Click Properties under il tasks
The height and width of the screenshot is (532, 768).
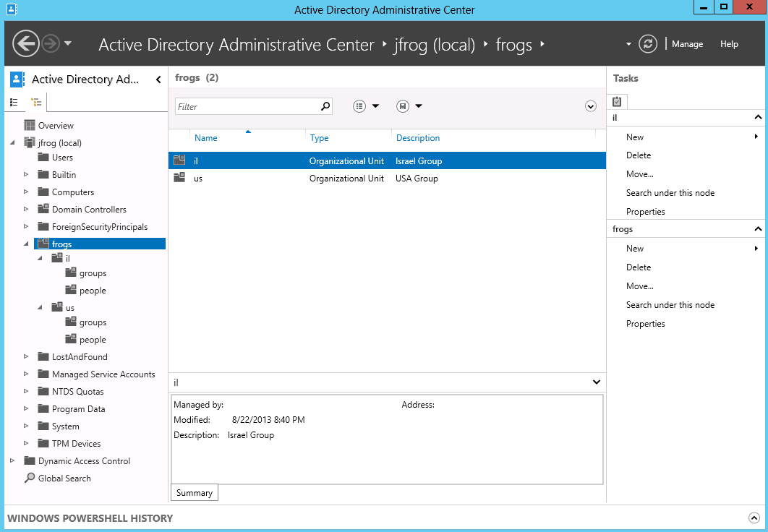645,212
